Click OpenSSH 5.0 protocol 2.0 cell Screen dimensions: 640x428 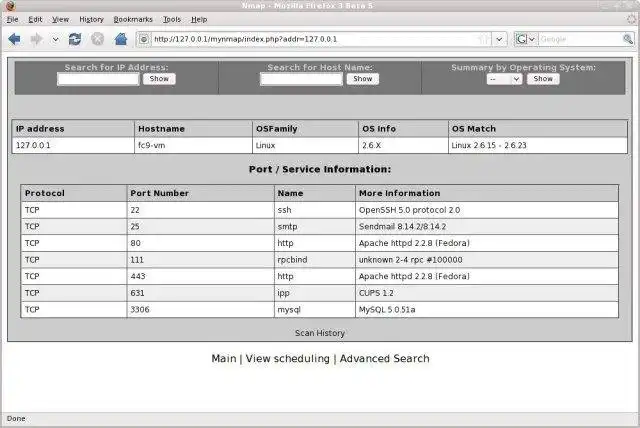pos(487,210)
